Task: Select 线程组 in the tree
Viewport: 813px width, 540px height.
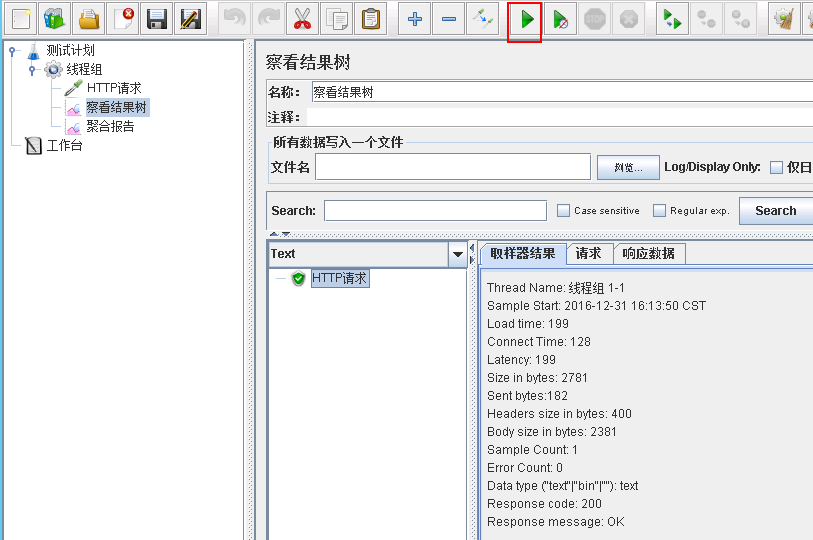Action: click(84, 70)
